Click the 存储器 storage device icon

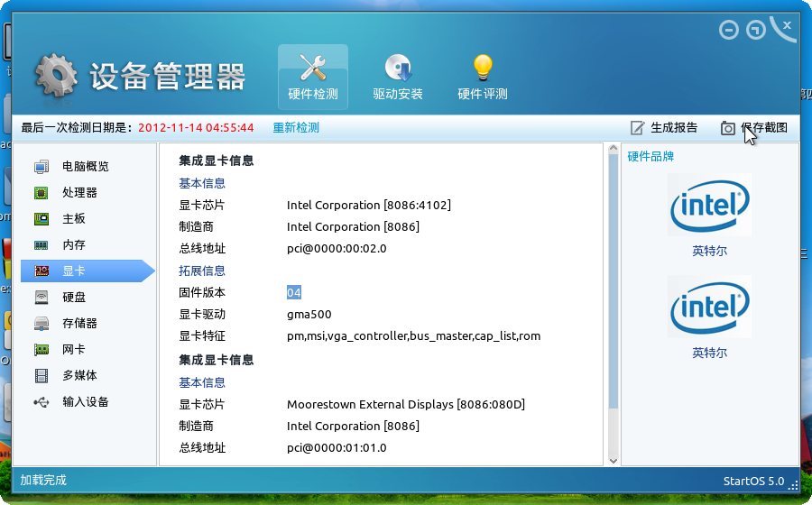tap(42, 324)
